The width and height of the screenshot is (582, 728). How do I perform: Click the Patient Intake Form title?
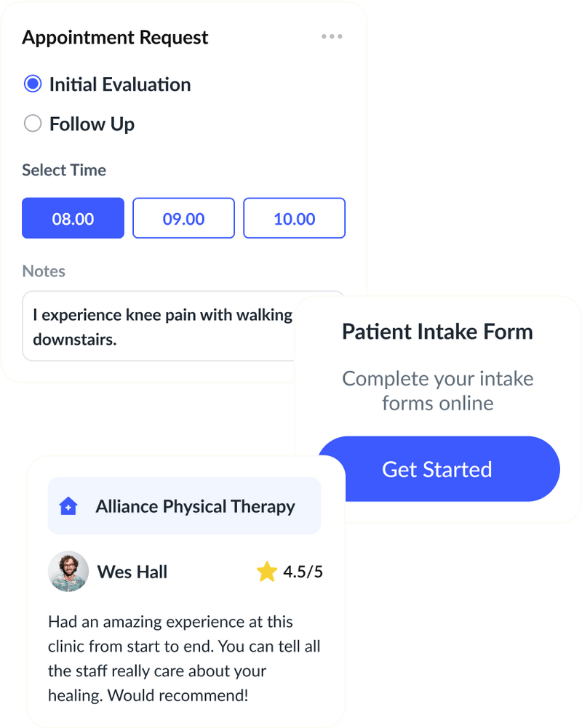pyautogui.click(x=437, y=332)
